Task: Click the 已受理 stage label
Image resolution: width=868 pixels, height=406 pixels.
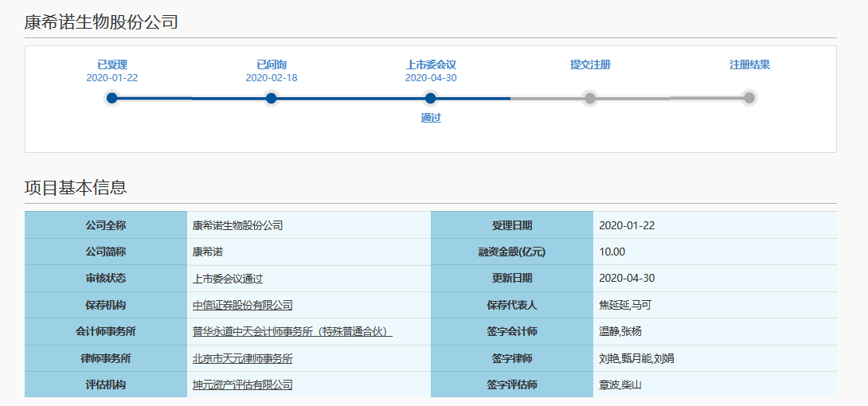Action: click(112, 64)
